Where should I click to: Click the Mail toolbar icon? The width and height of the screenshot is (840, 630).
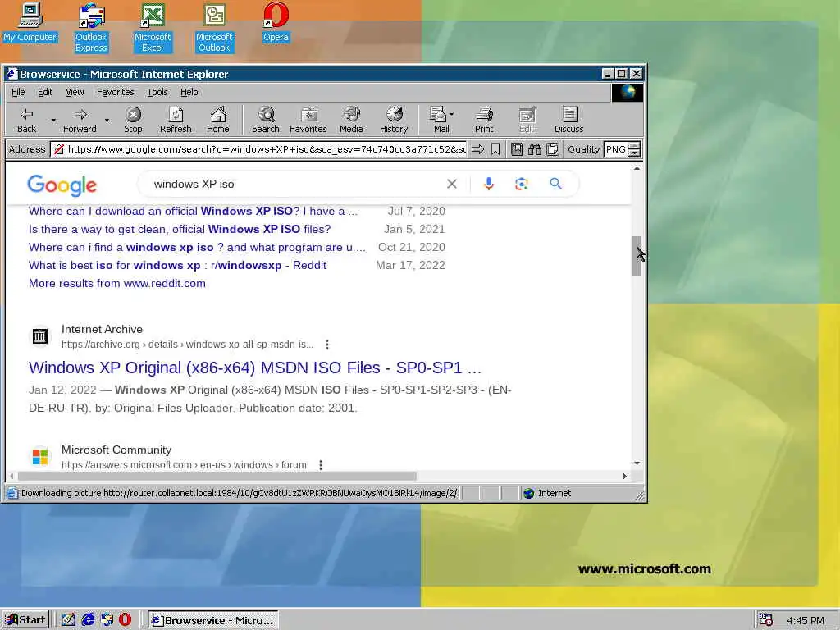pos(439,120)
